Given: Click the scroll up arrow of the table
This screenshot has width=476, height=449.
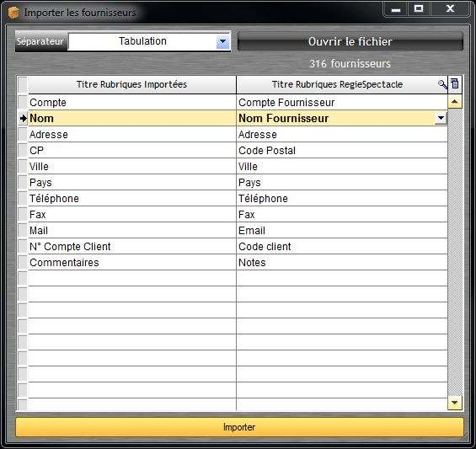Looking at the screenshot, I should pyautogui.click(x=454, y=102).
